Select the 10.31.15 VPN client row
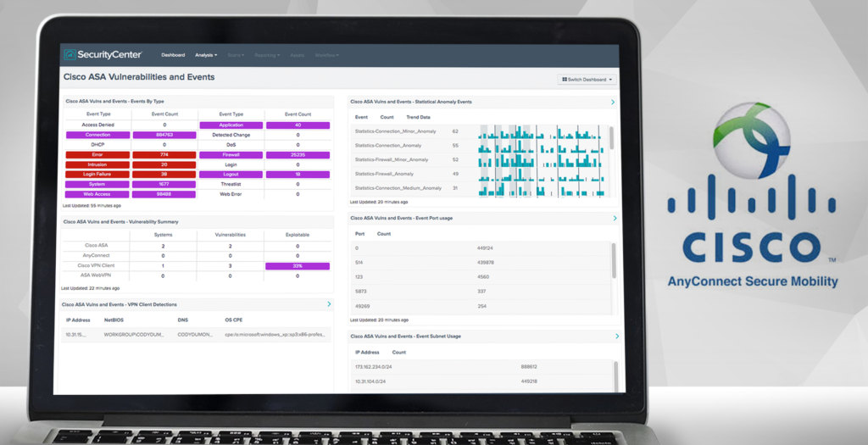The width and height of the screenshot is (868, 445). (195, 335)
